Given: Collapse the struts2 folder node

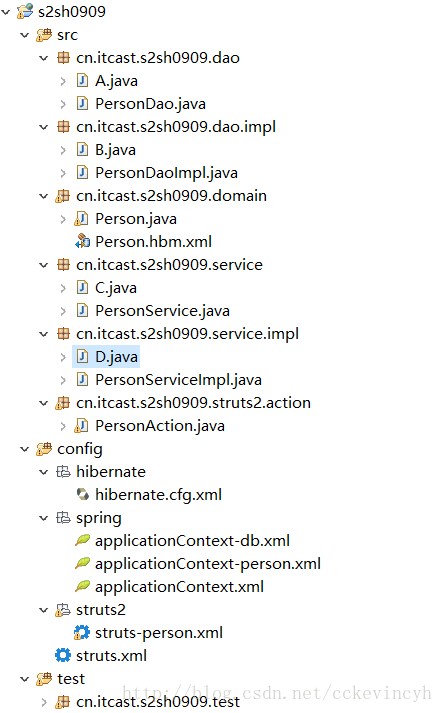Looking at the screenshot, I should tap(44, 610).
